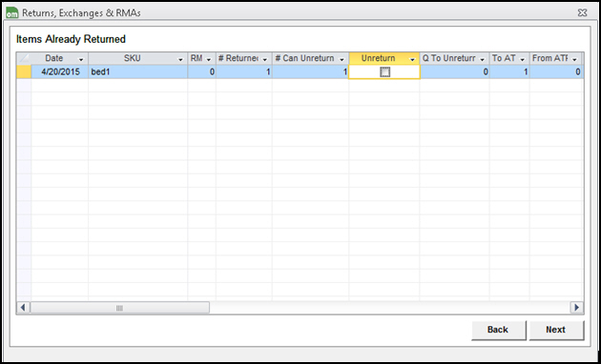Click the green 'om' application icon in title bar

pos(11,12)
